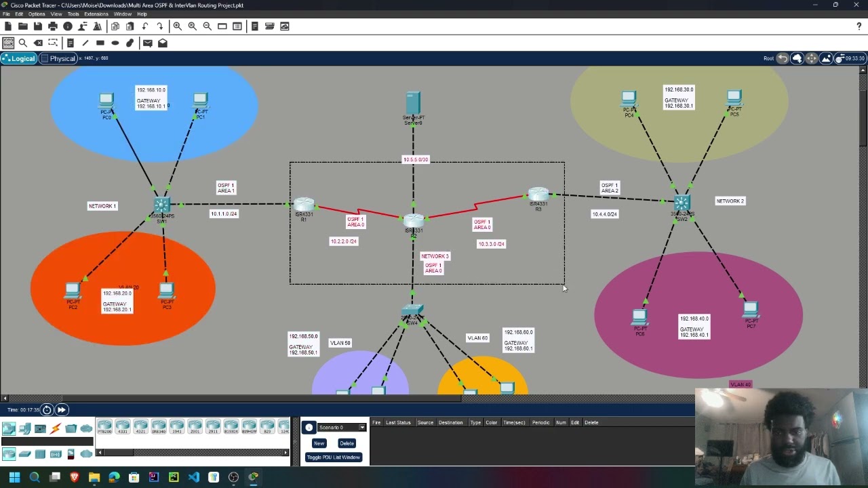
Task: Activate the Inspect magnifier tool
Action: pos(22,43)
